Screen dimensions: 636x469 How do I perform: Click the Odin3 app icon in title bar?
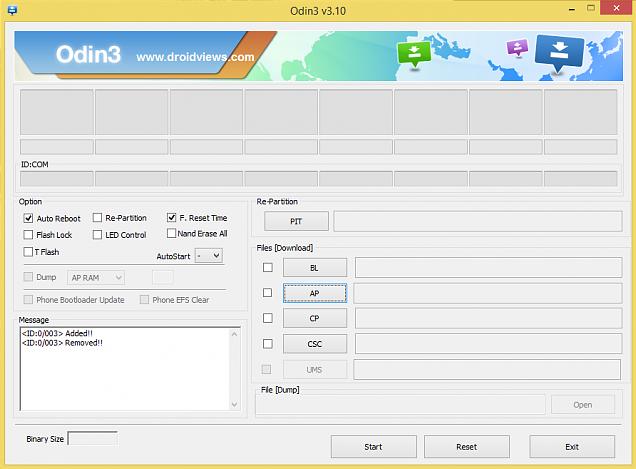[12, 10]
